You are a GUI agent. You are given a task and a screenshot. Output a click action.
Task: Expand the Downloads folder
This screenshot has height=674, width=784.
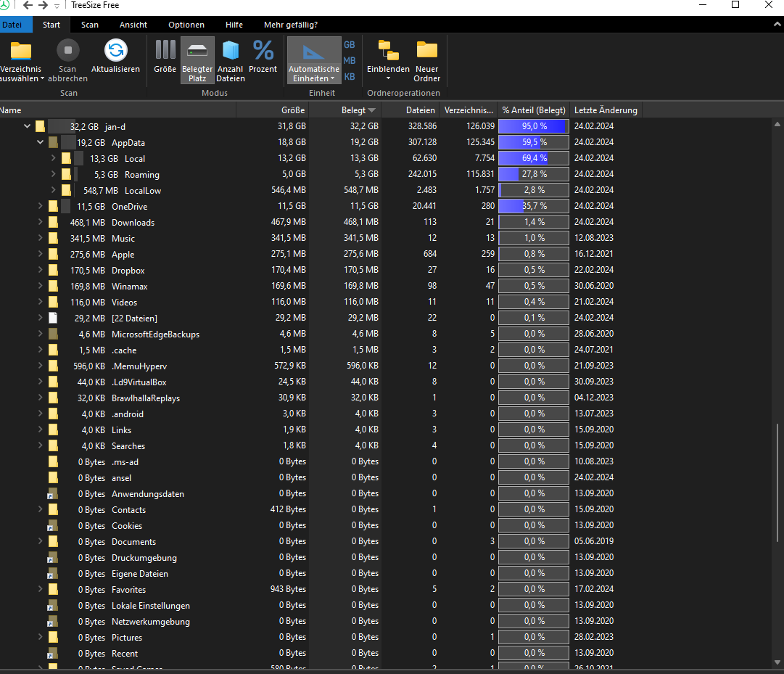point(40,223)
